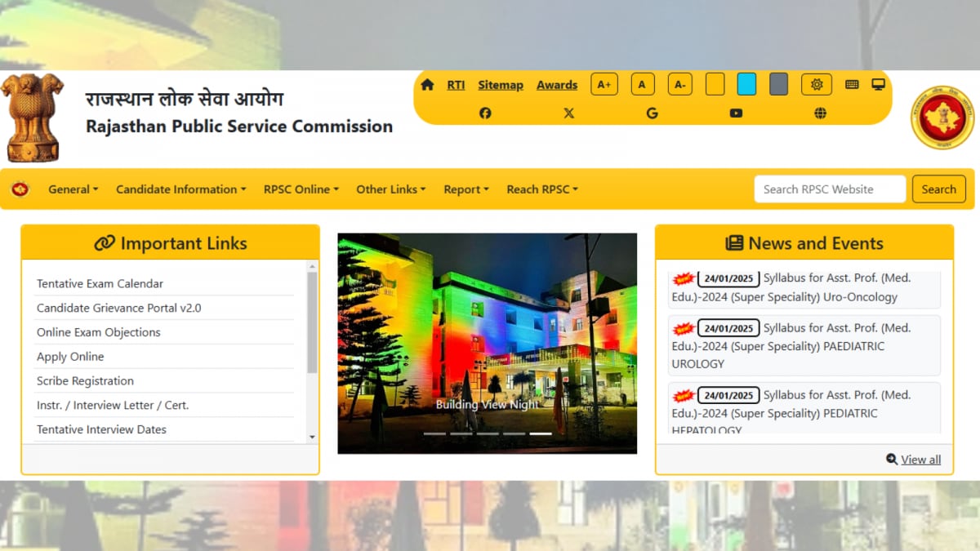Open the X (Twitter) icon
The image size is (980, 551).
point(568,113)
